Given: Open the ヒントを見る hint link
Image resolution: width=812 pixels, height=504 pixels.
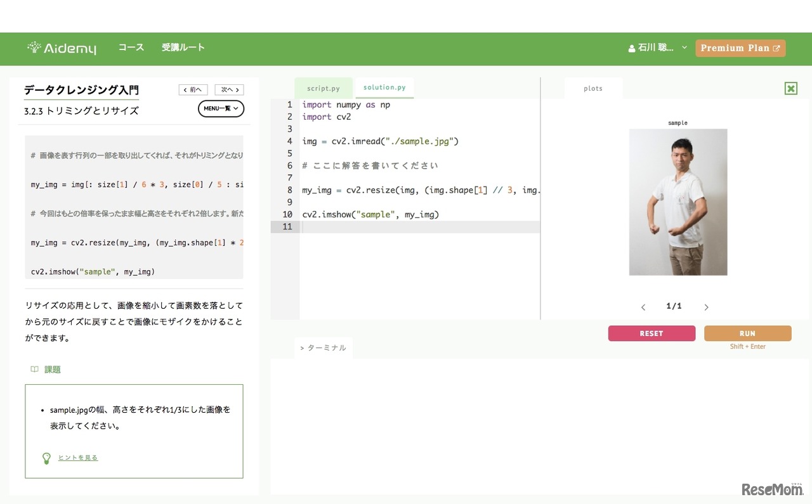Looking at the screenshot, I should pyautogui.click(x=78, y=457).
